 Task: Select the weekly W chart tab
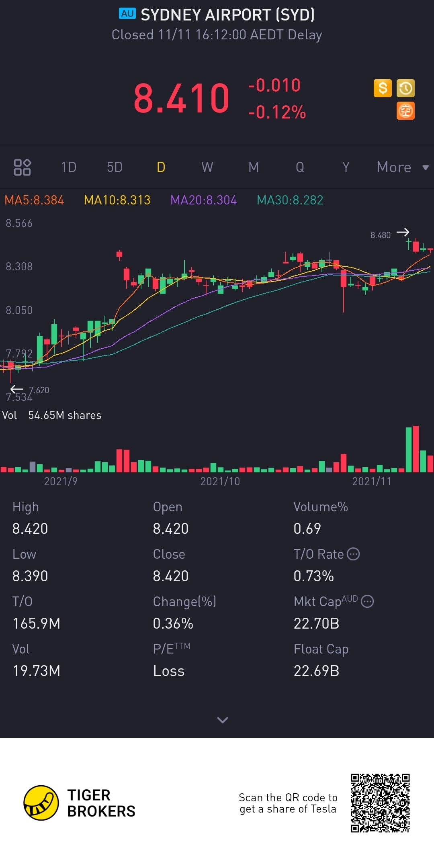point(207,167)
